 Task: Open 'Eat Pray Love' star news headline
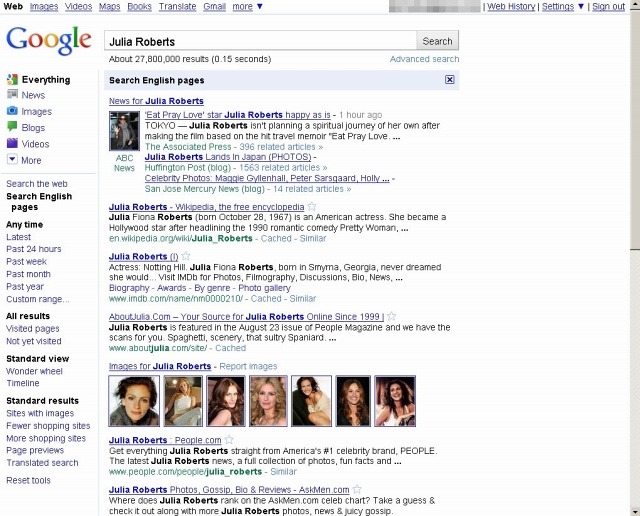coord(238,115)
